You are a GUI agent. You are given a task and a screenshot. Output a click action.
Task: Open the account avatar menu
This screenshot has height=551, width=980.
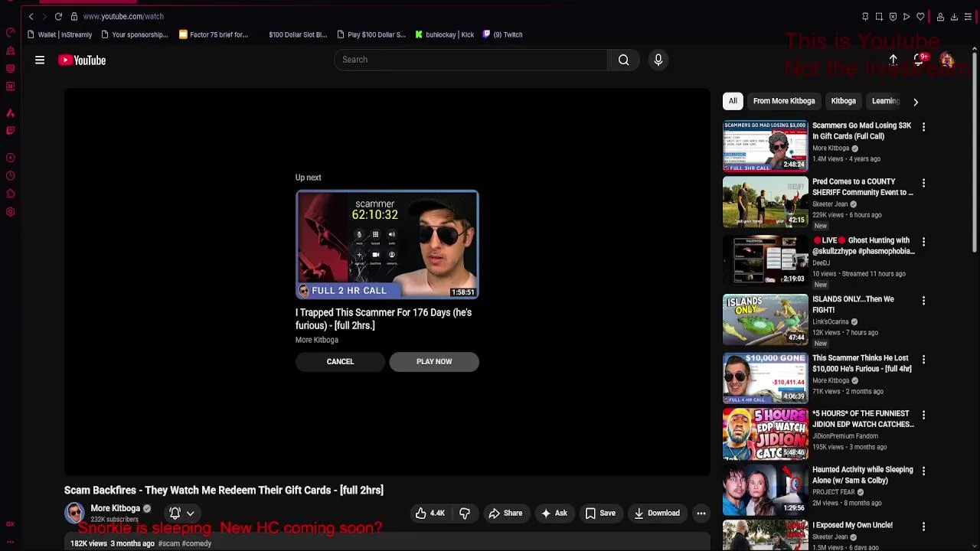pos(947,60)
